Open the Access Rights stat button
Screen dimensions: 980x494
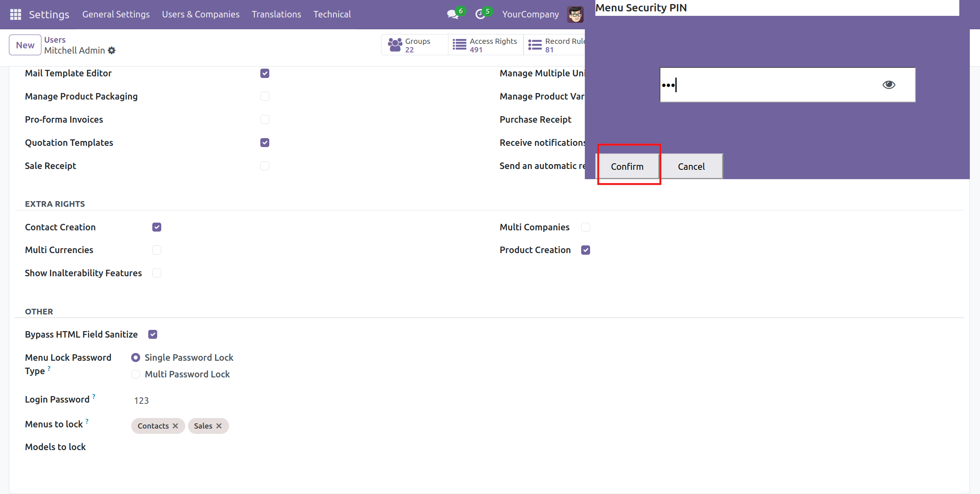click(x=485, y=45)
